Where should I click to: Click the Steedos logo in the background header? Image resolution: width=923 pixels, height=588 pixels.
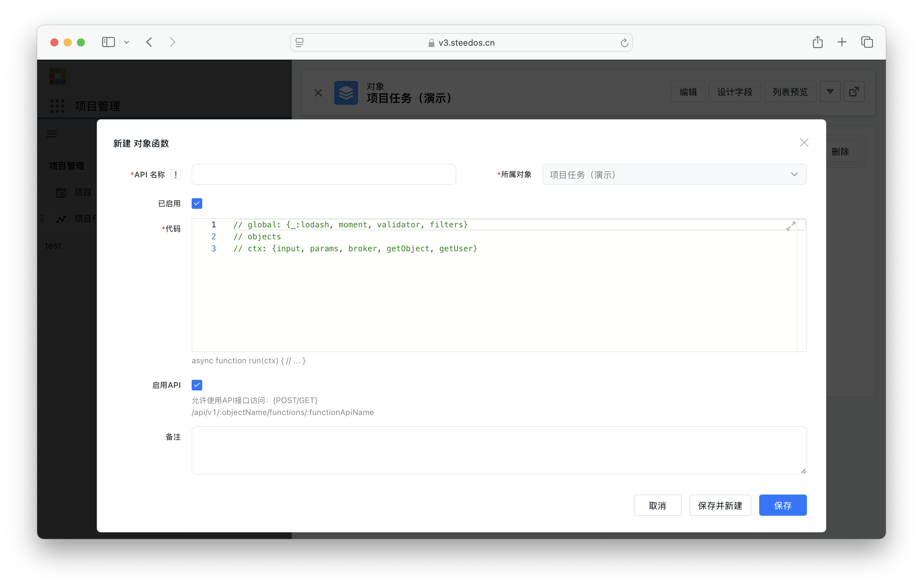tap(57, 76)
